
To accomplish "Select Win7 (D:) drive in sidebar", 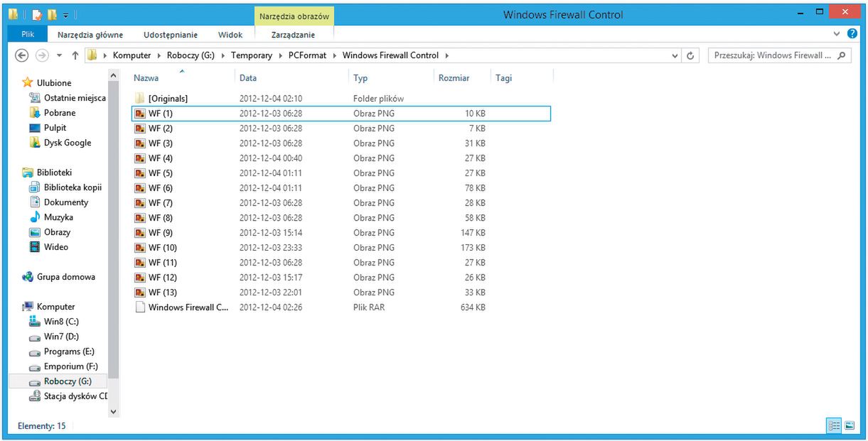I will pyautogui.click(x=60, y=337).
